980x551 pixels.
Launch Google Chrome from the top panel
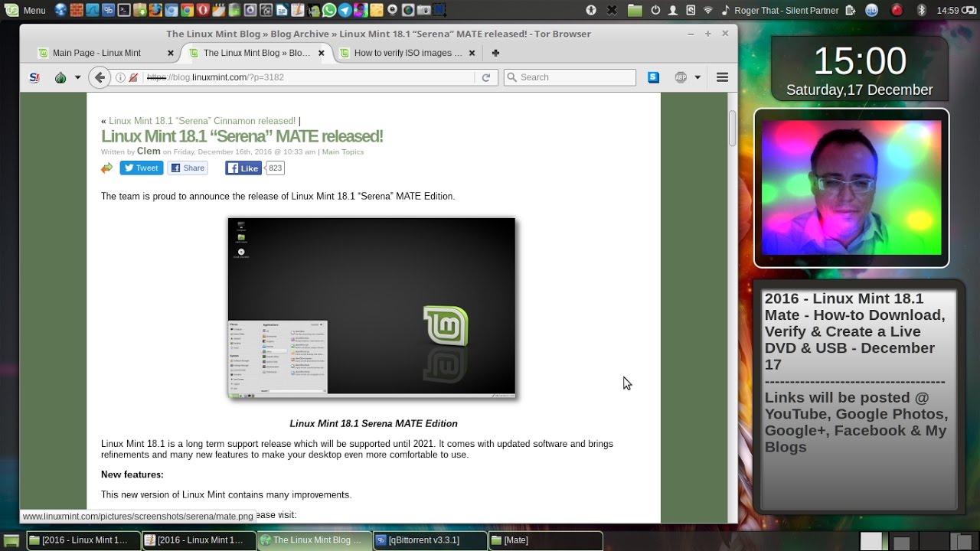[x=187, y=10]
